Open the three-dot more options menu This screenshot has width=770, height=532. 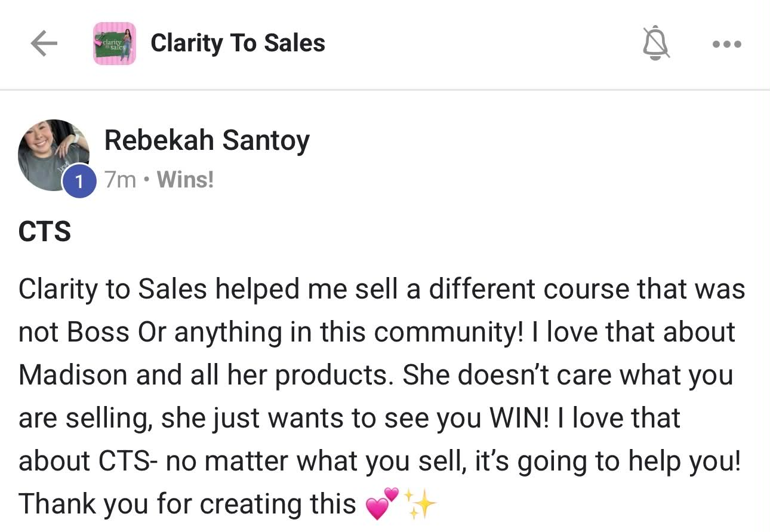point(727,44)
